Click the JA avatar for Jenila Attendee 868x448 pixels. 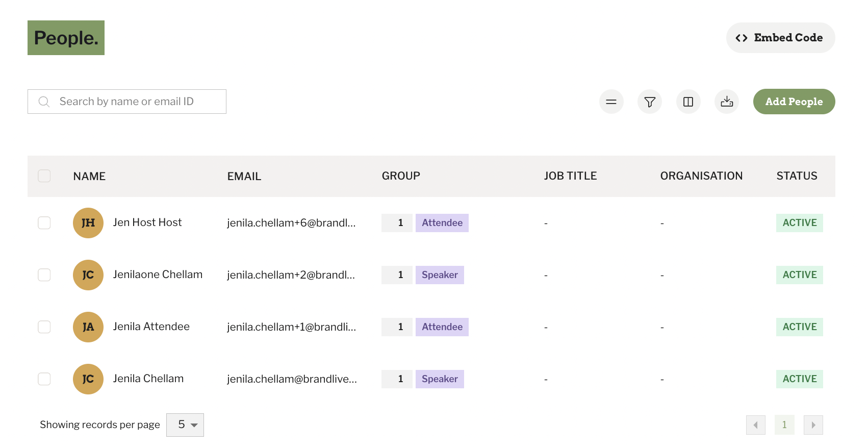[x=88, y=327]
